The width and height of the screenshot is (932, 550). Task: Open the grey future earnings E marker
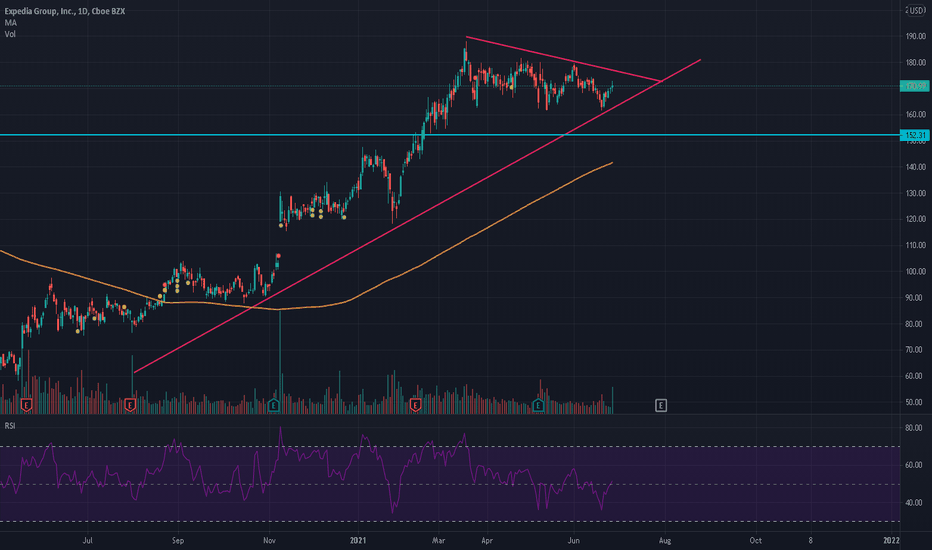pos(661,406)
